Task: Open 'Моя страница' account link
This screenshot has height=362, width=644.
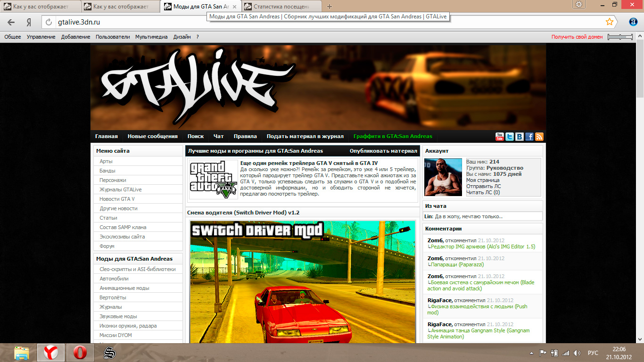Action: click(x=483, y=180)
